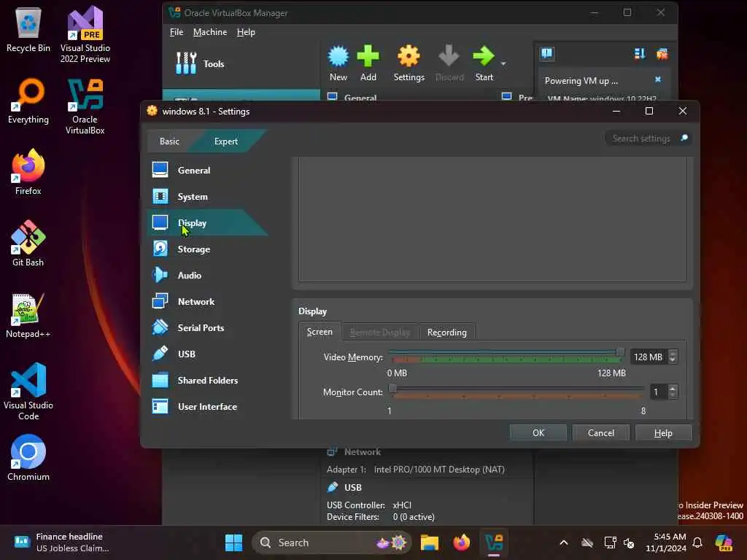Click Firefox icon in taskbar
The image size is (747, 560).
tap(461, 542)
